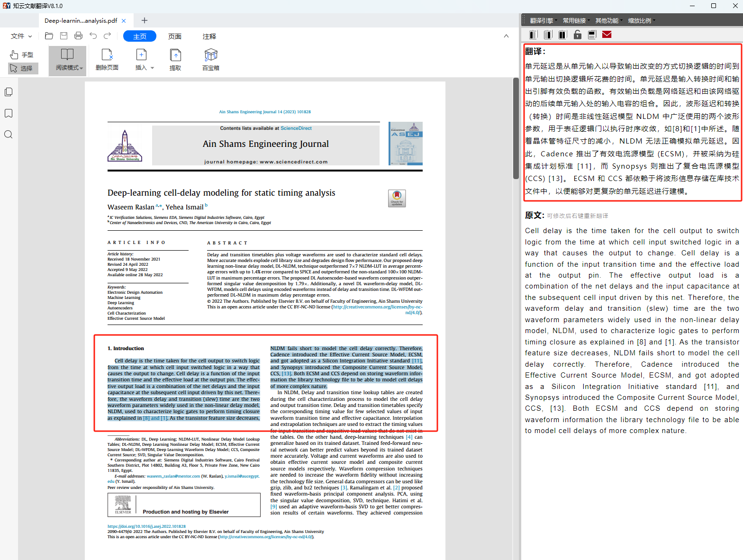The width and height of the screenshot is (743, 560).
Task: Undo the last action
Action: 93,36
